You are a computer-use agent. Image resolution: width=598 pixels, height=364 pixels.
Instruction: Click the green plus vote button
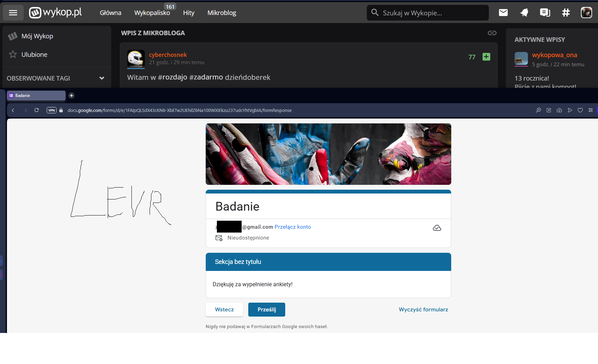(x=486, y=57)
